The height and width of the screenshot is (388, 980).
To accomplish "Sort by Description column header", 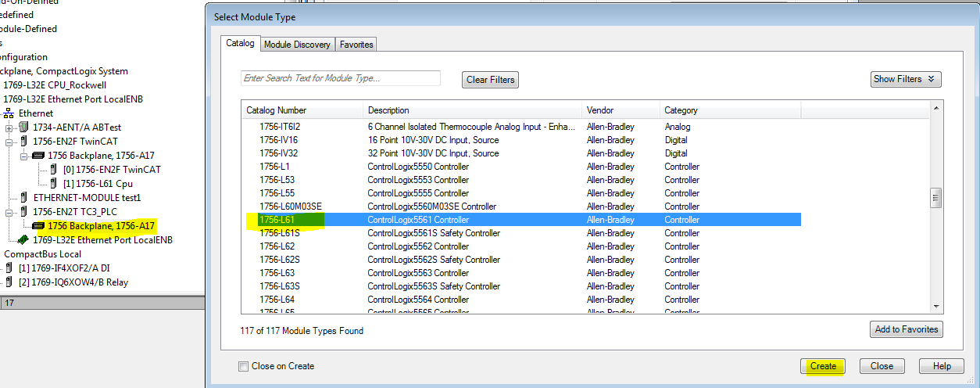I will point(473,110).
